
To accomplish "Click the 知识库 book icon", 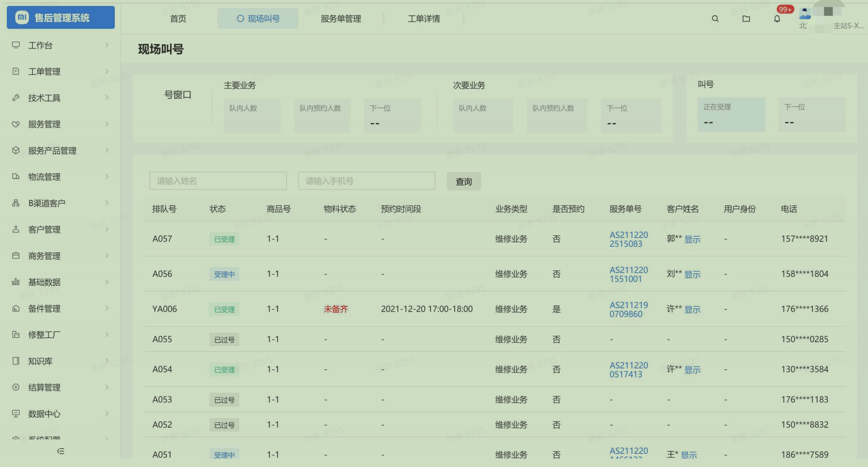I will click(x=16, y=361).
